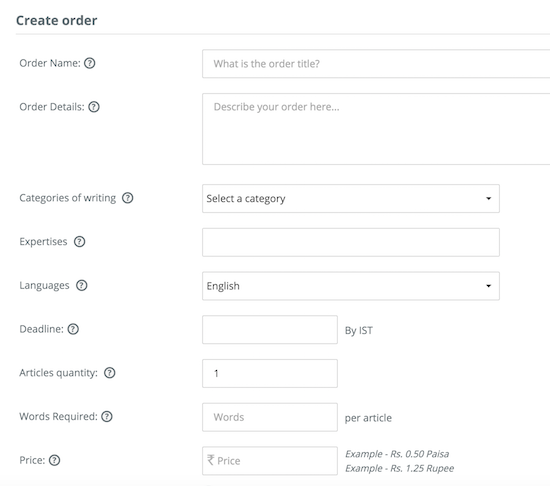The height and width of the screenshot is (486, 550).
Task: Click the Articles quantity field
Action: tap(270, 373)
